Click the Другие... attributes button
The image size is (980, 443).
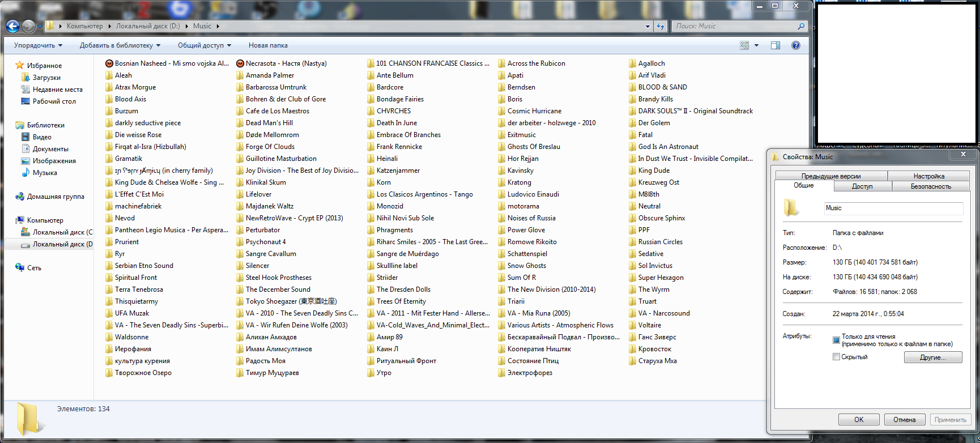tap(933, 357)
